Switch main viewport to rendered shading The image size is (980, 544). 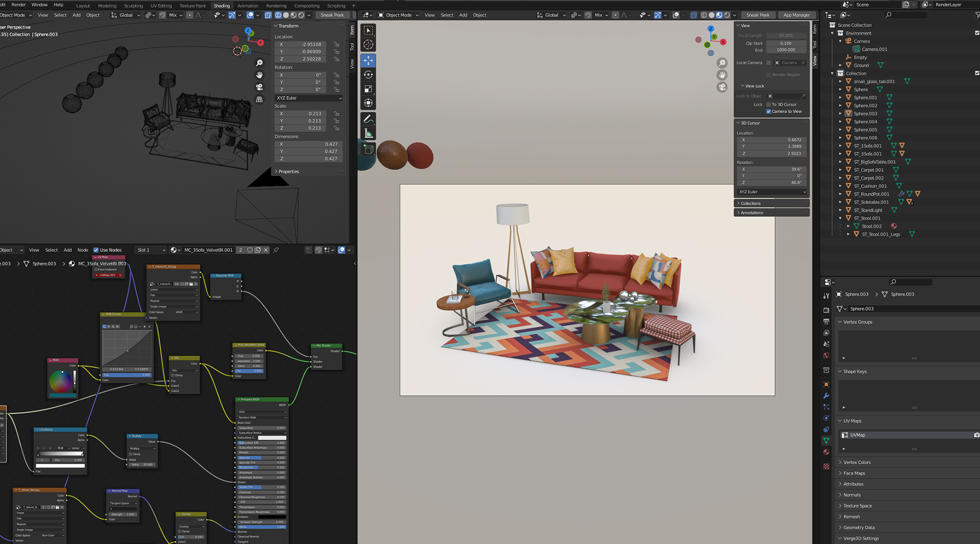click(x=727, y=15)
